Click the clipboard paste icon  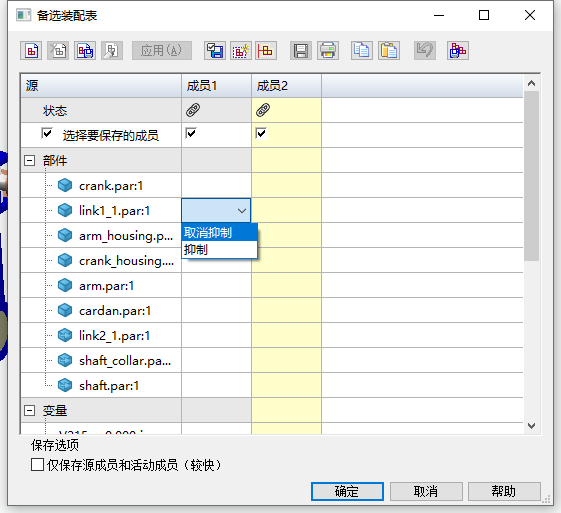pos(389,50)
